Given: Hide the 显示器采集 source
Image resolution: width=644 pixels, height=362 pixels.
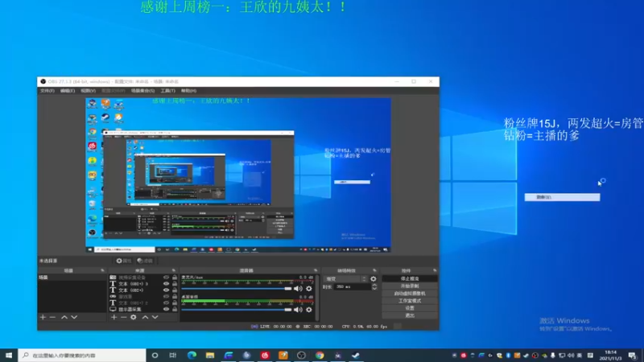Looking at the screenshot, I should click(x=166, y=309).
